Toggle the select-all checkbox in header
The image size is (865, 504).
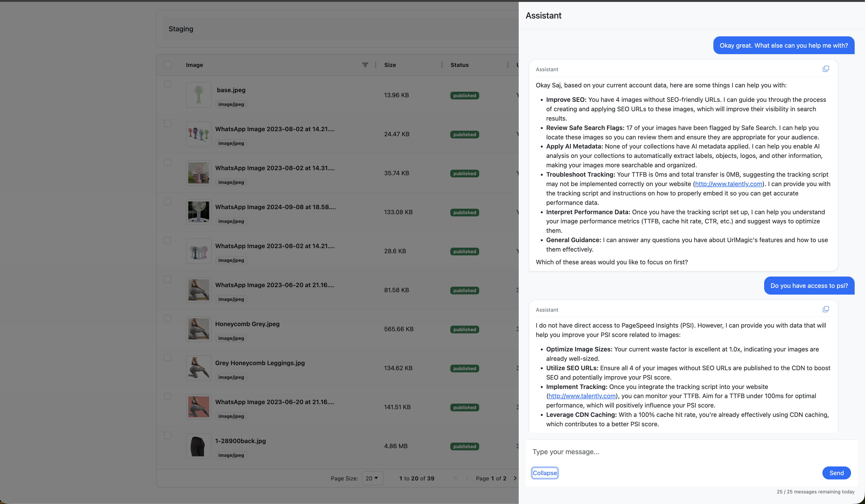point(168,65)
